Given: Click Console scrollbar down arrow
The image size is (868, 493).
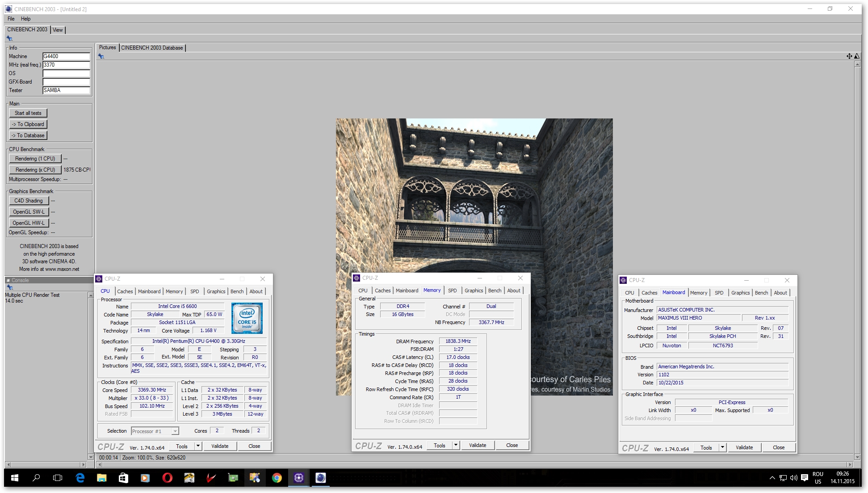Looking at the screenshot, I should point(91,457).
